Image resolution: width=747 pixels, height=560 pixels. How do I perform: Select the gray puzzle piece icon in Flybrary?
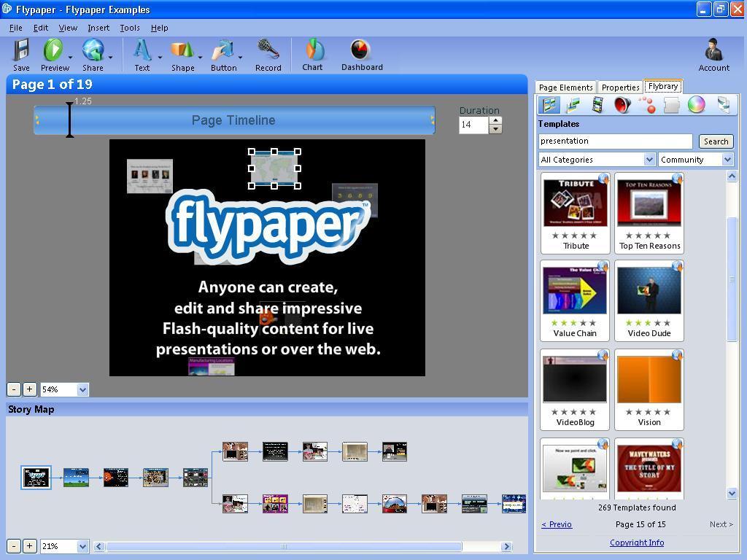[671, 105]
